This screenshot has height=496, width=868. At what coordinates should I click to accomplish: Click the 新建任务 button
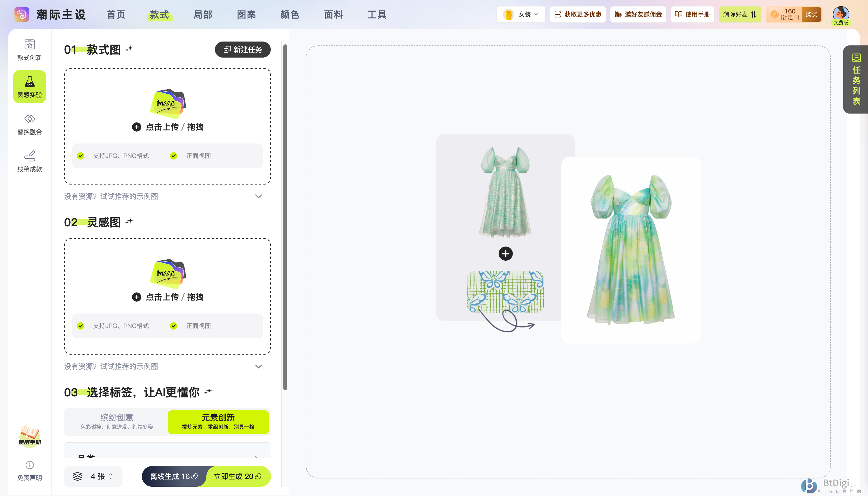tap(242, 50)
